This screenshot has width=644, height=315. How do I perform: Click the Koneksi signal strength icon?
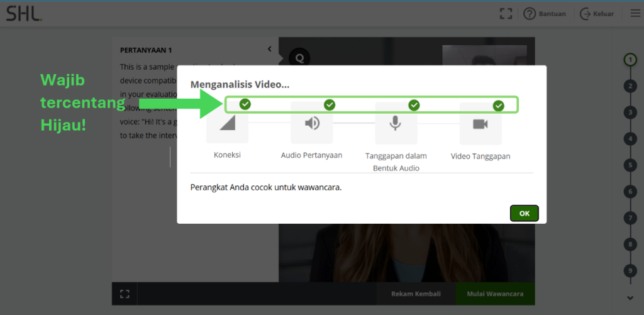click(227, 124)
